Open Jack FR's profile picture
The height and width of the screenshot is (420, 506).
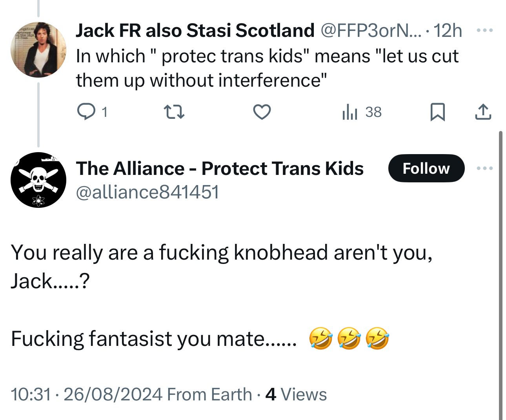[38, 49]
